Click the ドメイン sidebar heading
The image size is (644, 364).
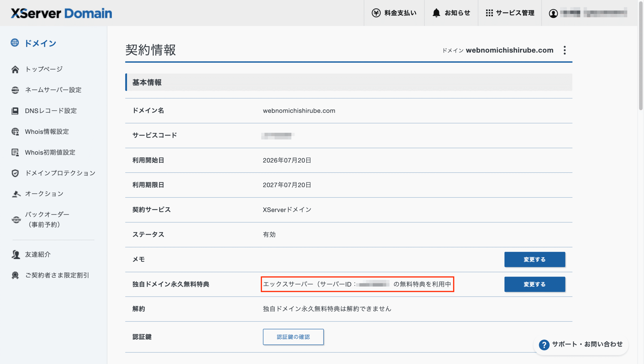click(x=40, y=43)
